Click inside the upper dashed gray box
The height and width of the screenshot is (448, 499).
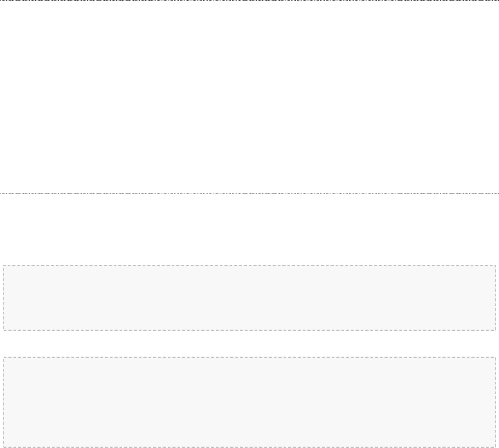point(250,298)
